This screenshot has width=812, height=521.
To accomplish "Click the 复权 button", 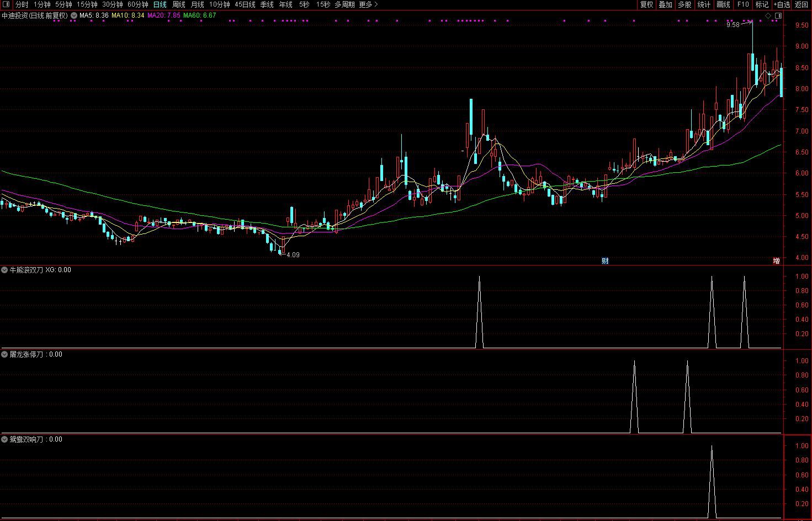I will pyautogui.click(x=646, y=4).
